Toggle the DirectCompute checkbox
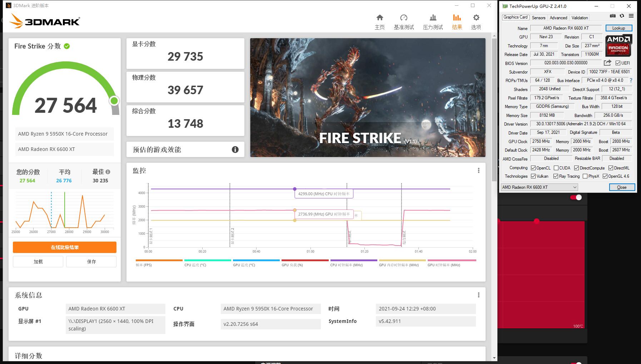 (x=576, y=168)
